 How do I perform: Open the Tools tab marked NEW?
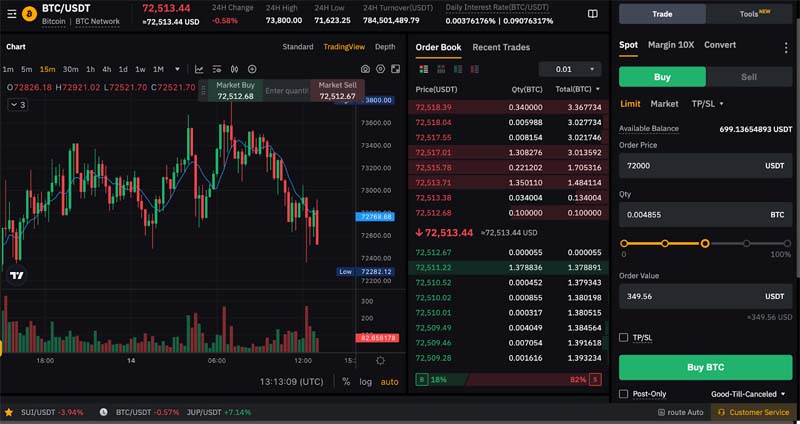749,14
